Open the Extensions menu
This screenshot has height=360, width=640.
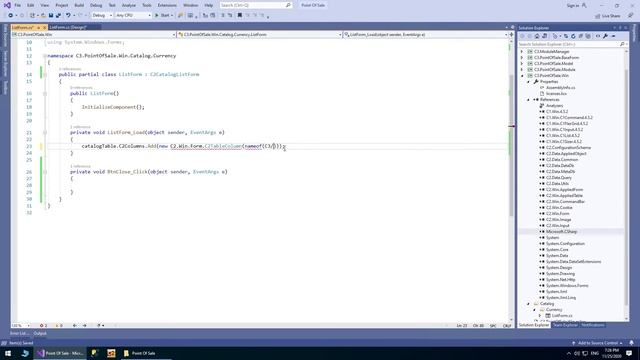(167, 5)
